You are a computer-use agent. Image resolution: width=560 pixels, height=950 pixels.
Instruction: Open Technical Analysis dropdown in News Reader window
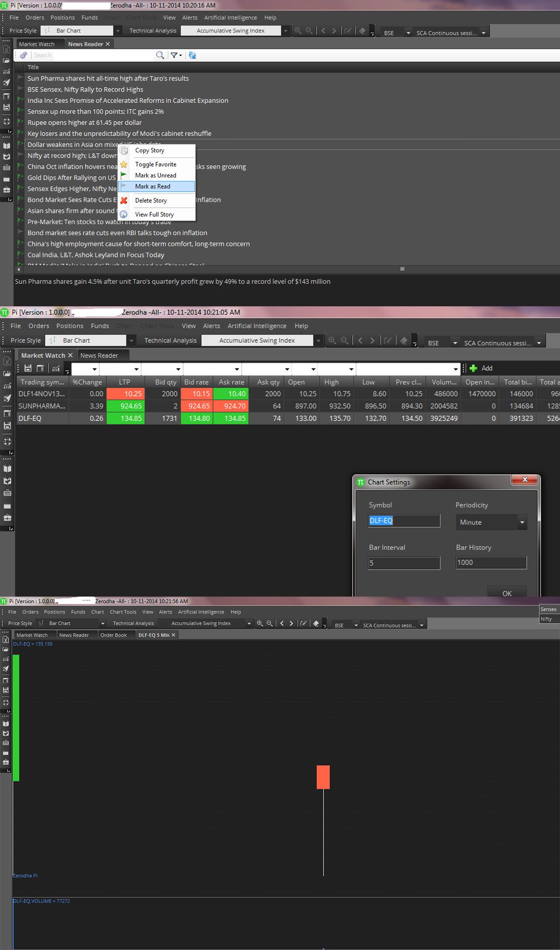286,31
